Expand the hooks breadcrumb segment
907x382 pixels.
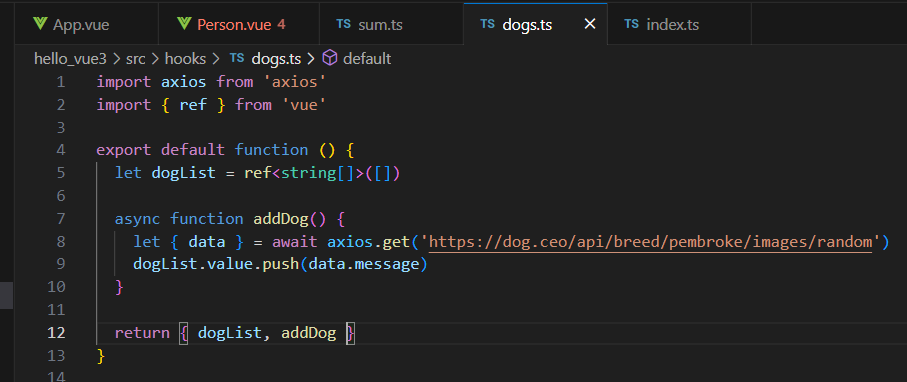coord(185,58)
